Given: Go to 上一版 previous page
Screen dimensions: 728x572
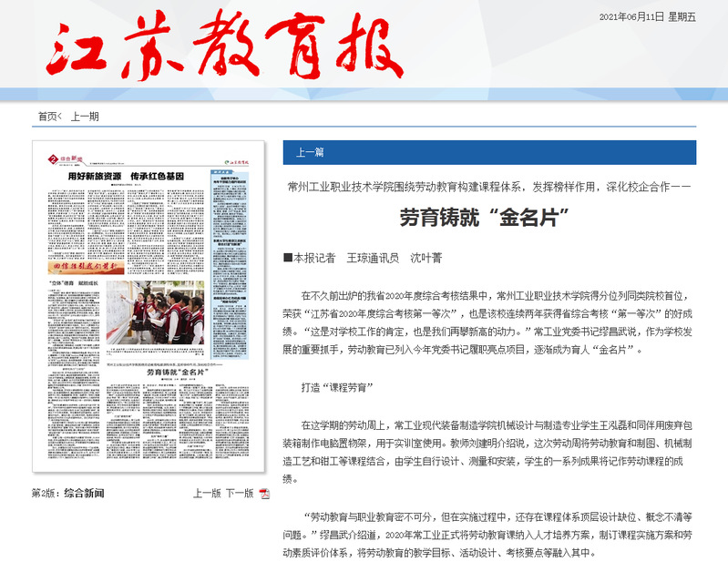Looking at the screenshot, I should (x=207, y=494).
